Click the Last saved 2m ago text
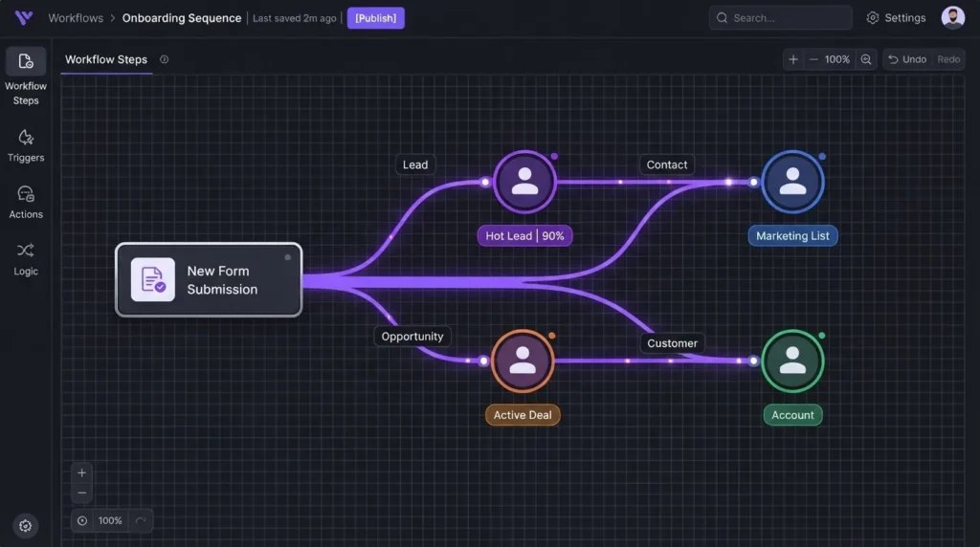The width and height of the screenshot is (980, 547). pyautogui.click(x=295, y=18)
